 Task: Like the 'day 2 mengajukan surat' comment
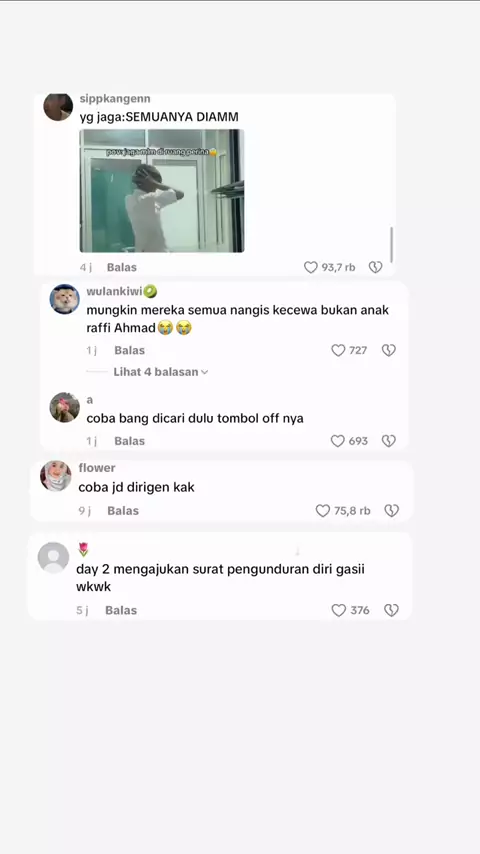(x=339, y=611)
